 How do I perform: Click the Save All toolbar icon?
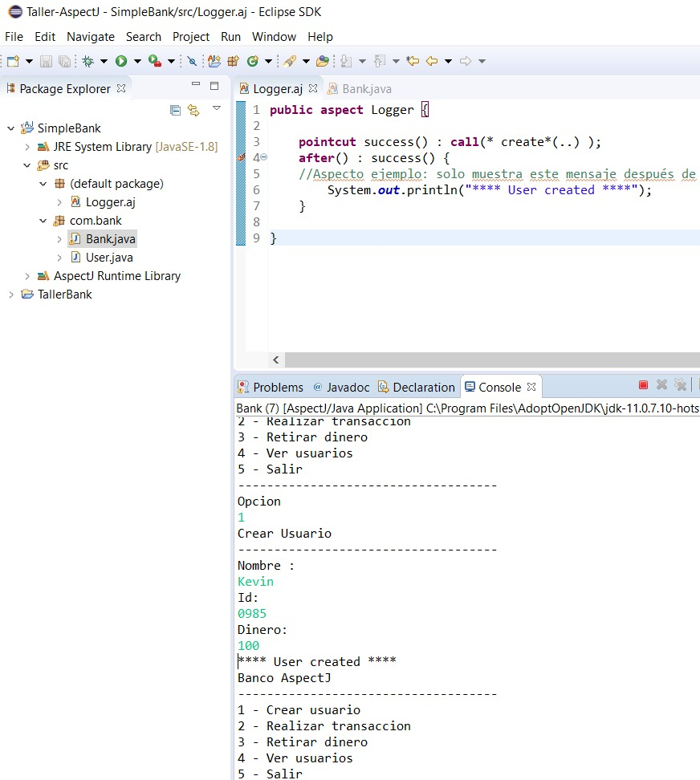pyautogui.click(x=64, y=61)
